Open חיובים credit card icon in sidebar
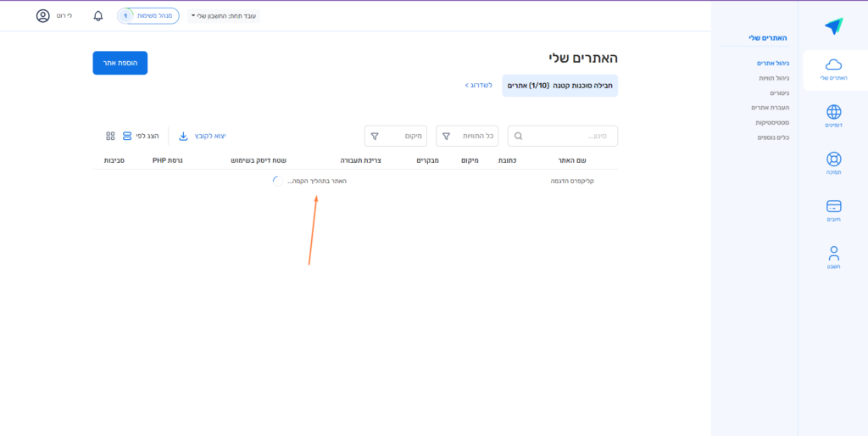Screen dimensions: 868x436 click(833, 206)
